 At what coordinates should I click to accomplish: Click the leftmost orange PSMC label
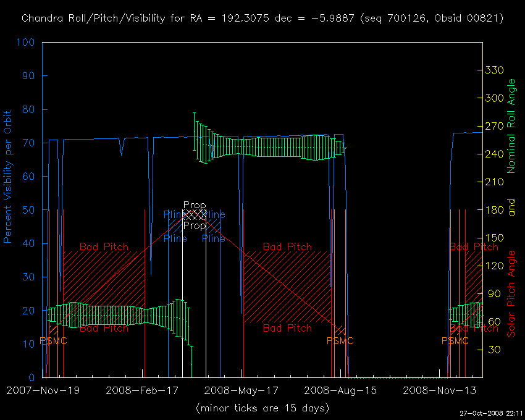pos(53,341)
